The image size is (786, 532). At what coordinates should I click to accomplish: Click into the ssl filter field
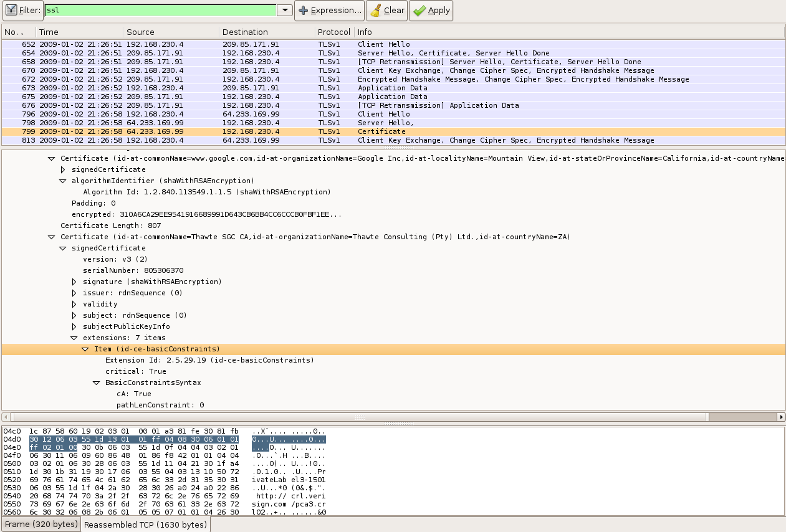[x=160, y=11]
